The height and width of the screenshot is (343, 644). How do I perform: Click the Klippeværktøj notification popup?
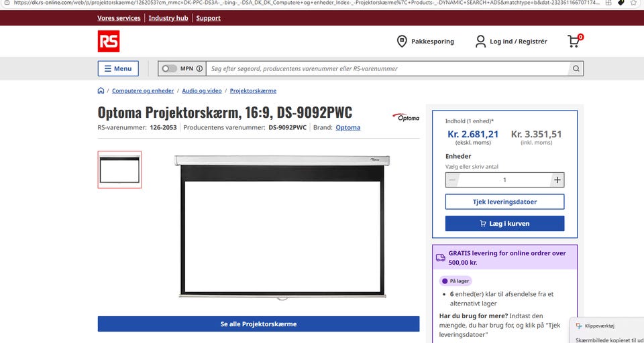point(607,330)
